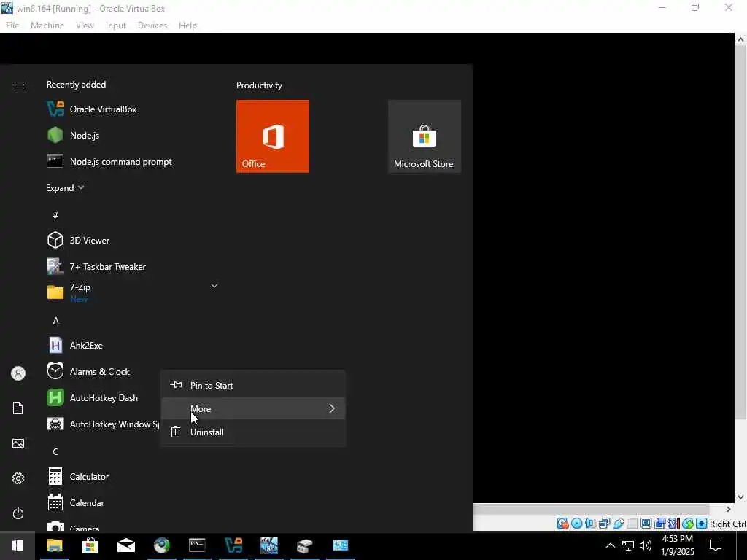
Task: Click VirtualBox optical disc status icon
Action: coord(576,524)
